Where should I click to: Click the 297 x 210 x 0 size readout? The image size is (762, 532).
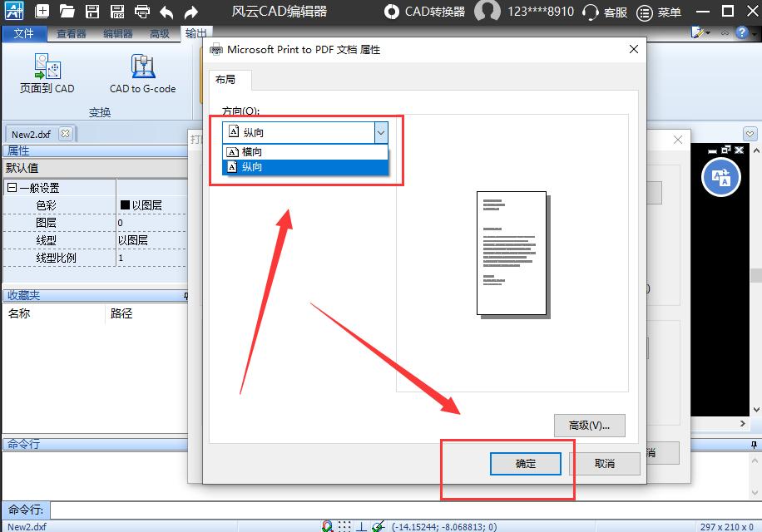726,527
